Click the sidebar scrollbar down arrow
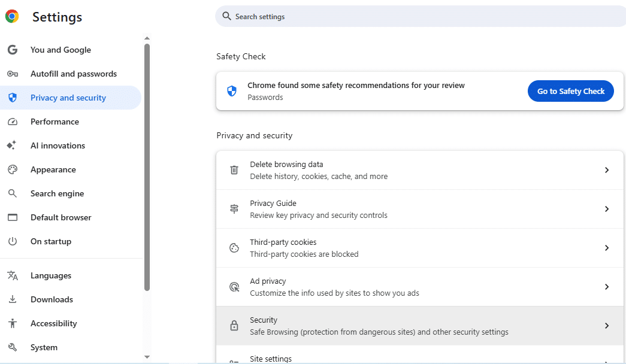This screenshot has height=364, width=626. [147, 357]
